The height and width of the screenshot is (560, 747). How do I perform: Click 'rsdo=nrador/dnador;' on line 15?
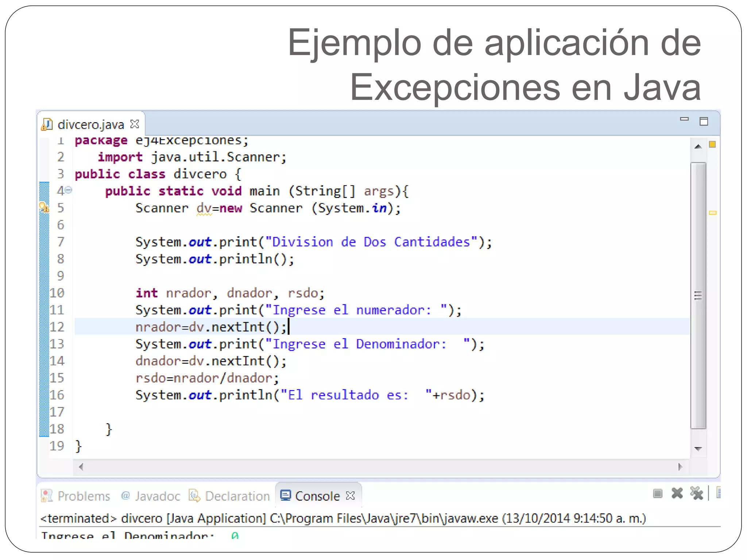[207, 378]
